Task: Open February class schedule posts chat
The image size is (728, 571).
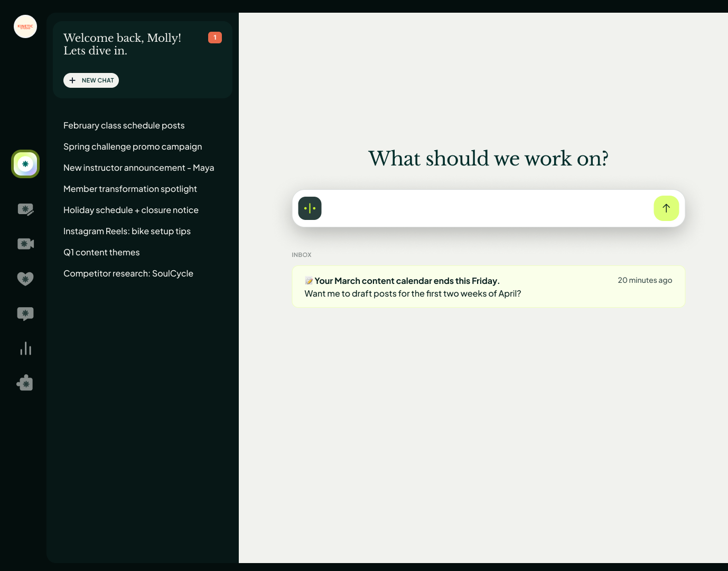Action: (124, 125)
